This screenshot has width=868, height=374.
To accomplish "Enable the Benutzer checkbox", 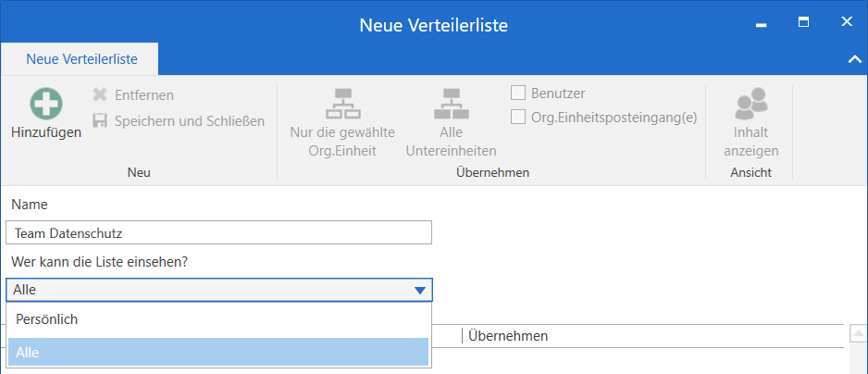I will [518, 93].
